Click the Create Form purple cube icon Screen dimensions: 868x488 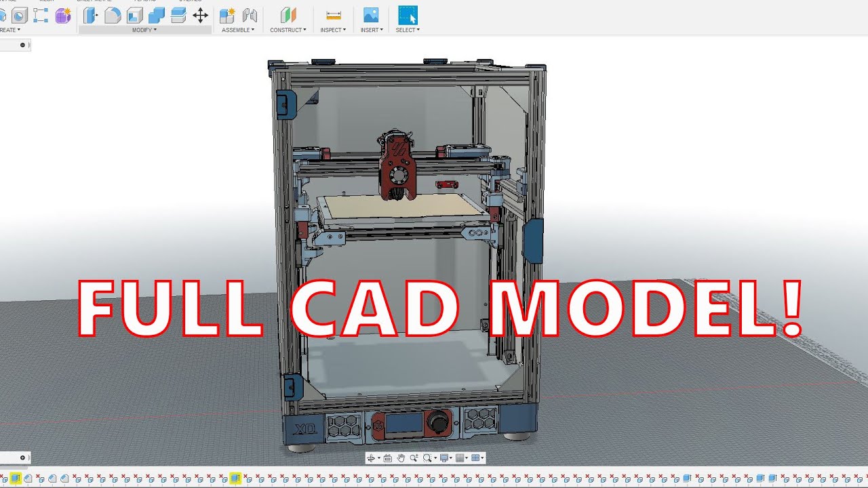coord(63,15)
